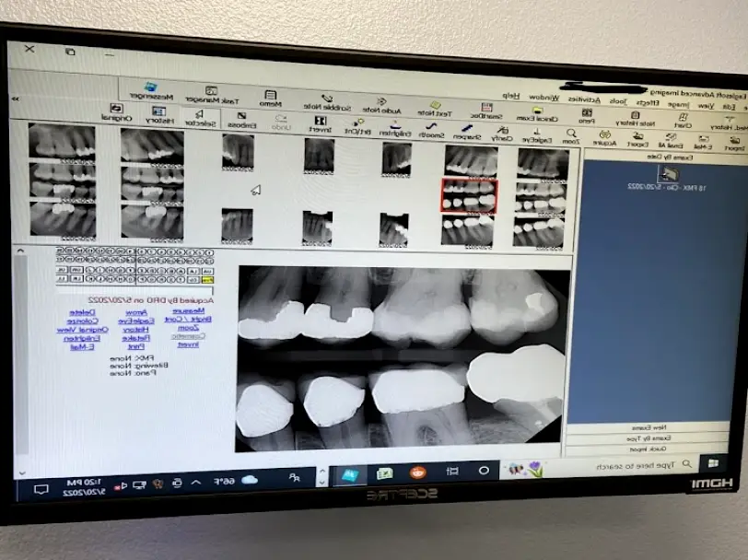Open Brt/Cnt adjustment in the toolbar
748x560 pixels.
[357, 127]
